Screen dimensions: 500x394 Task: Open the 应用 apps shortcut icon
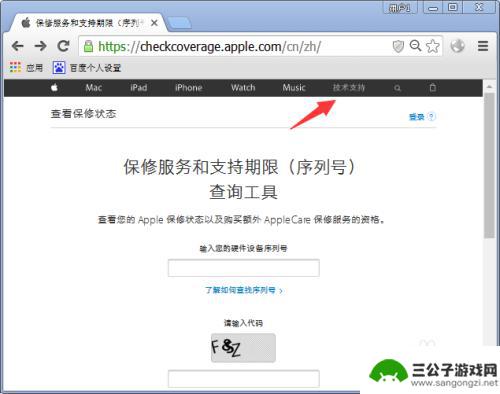[x=15, y=67]
